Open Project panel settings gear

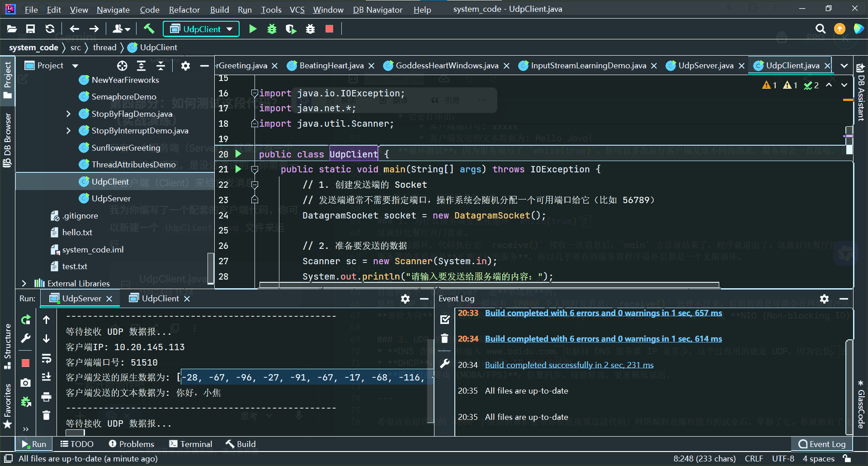185,66
